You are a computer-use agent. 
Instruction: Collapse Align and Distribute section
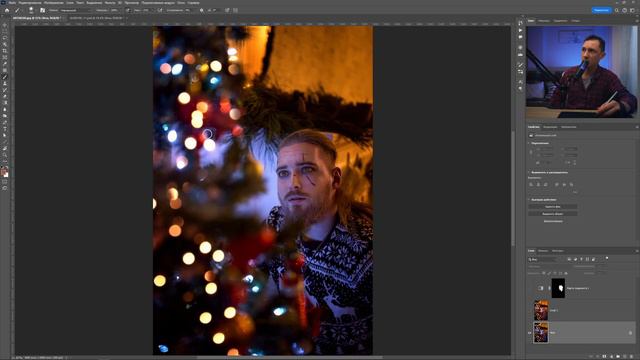point(529,172)
